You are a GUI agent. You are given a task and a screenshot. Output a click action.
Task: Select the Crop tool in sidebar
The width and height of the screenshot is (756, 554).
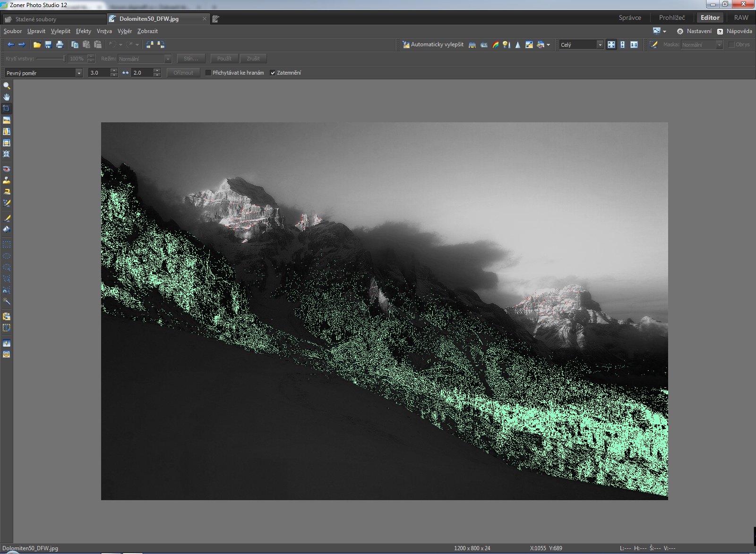coord(7,109)
